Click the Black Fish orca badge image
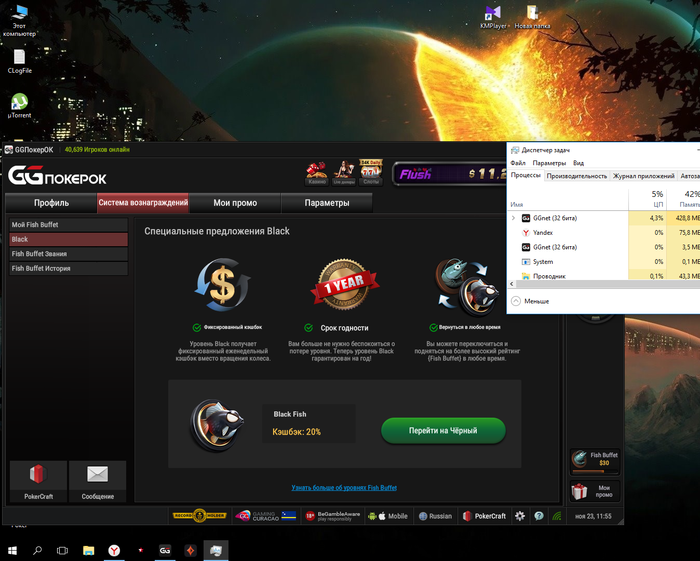This screenshot has width=700, height=561. (217, 425)
